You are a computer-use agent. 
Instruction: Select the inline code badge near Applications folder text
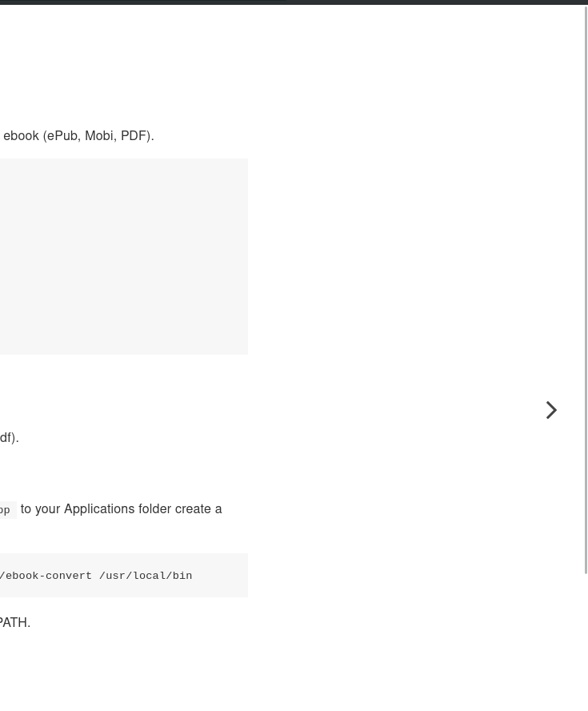click(x=6, y=509)
